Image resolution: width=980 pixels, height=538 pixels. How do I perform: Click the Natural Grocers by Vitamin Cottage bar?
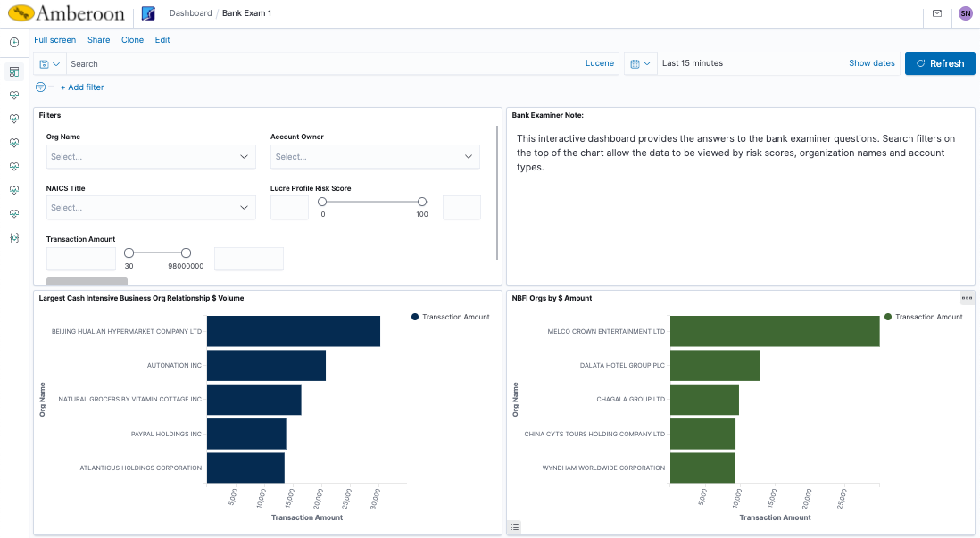tap(254, 400)
